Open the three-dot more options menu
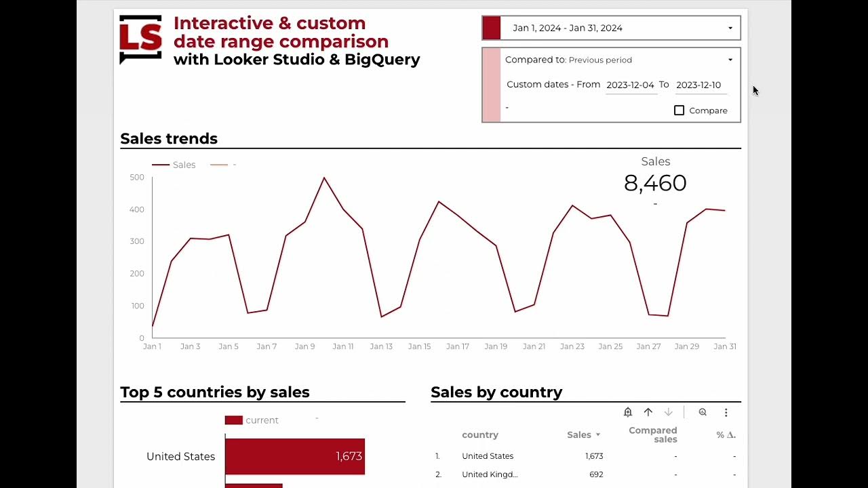The height and width of the screenshot is (488, 868). [726, 412]
